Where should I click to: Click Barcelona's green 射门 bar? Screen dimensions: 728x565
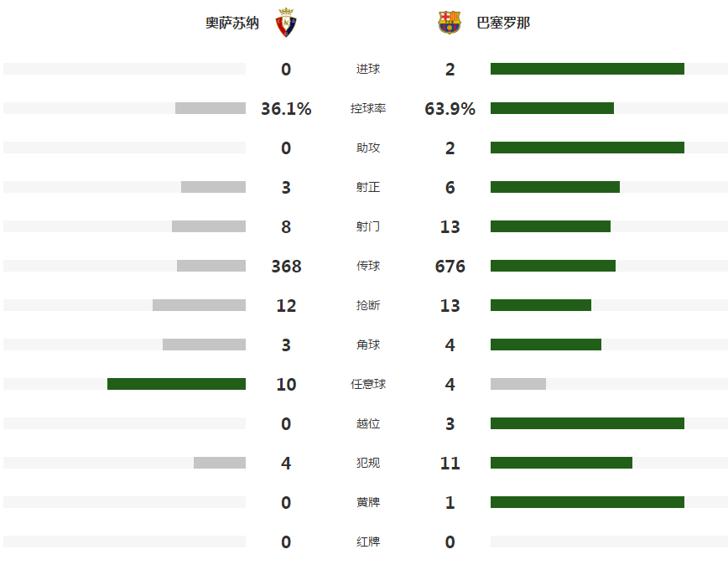(x=551, y=226)
